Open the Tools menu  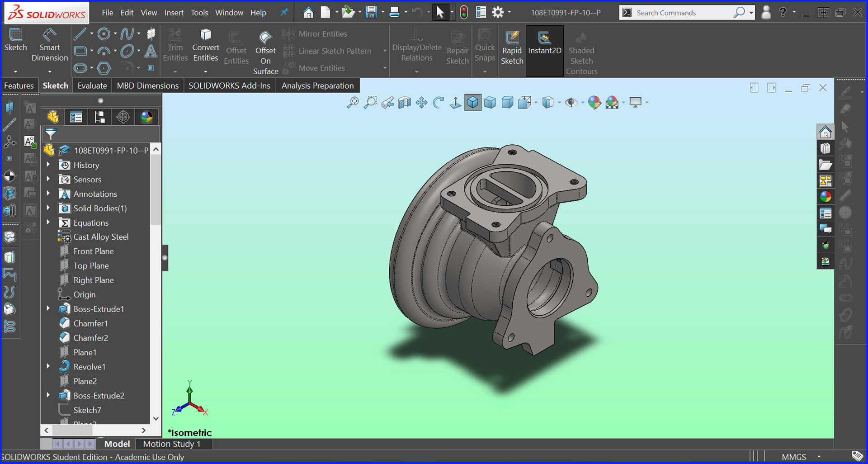(x=199, y=13)
